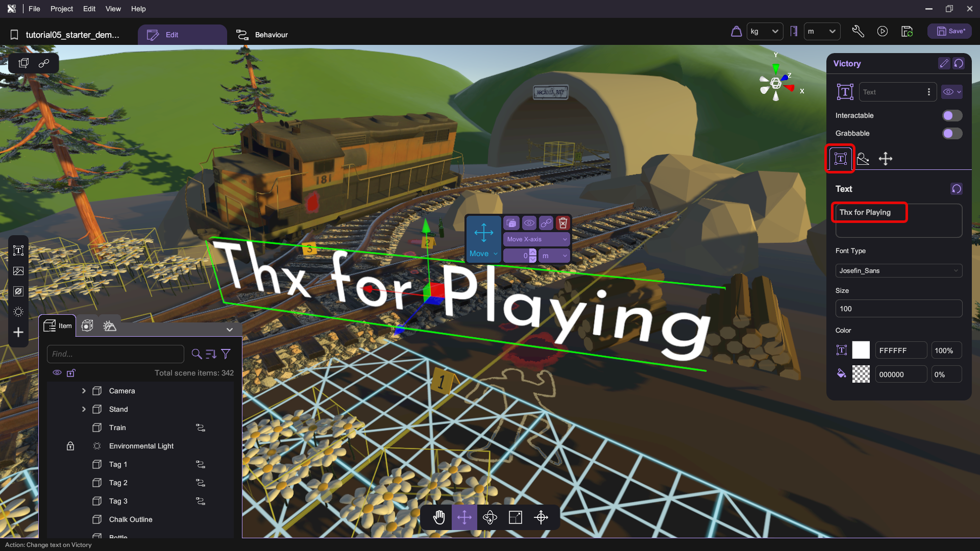The image size is (980, 551).
Task: Open the Move X-axis dropdown
Action: pos(536,239)
